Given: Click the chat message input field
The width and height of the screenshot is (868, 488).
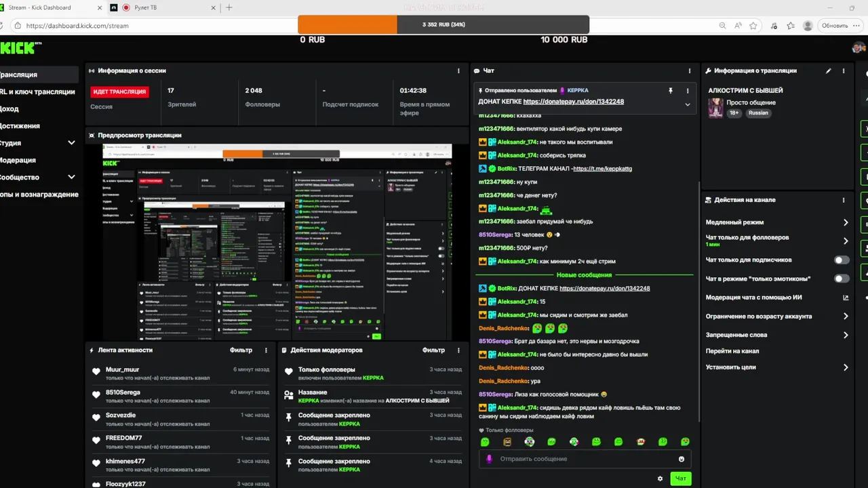Looking at the screenshot, I should point(583,459).
